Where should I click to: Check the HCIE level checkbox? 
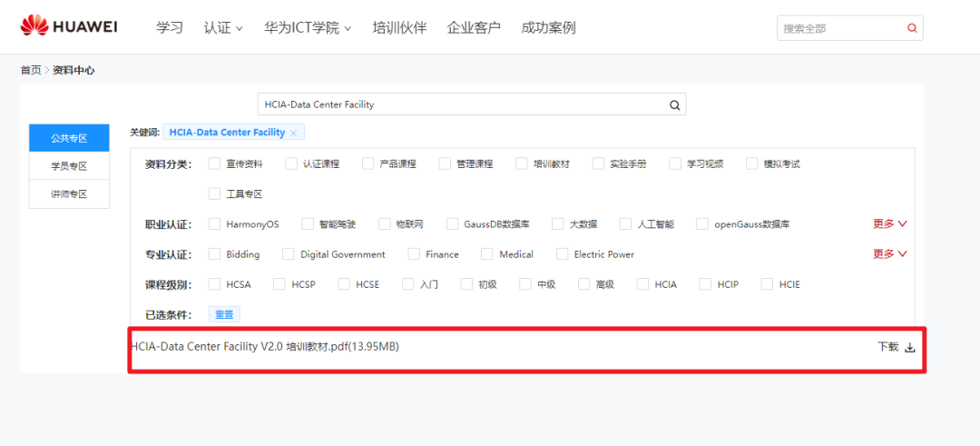[x=768, y=284]
